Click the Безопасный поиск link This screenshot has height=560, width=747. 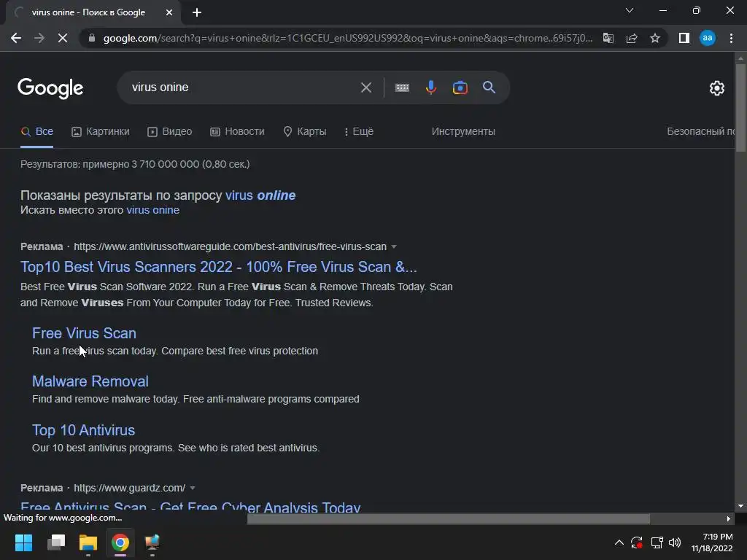click(x=701, y=131)
